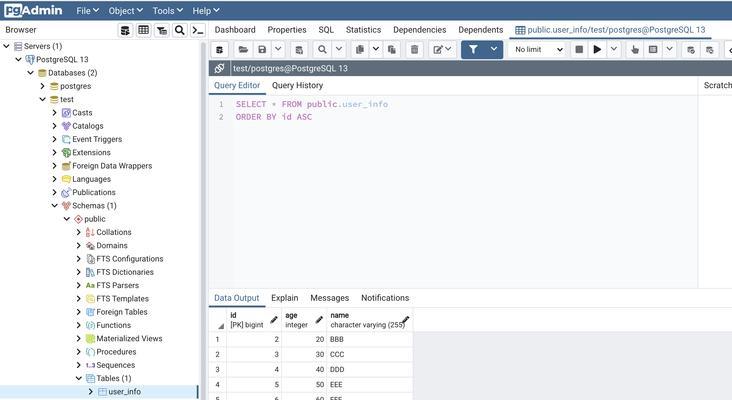The width and height of the screenshot is (732, 400).
Task: Open the Execute options dropdown arrow
Action: 614,49
